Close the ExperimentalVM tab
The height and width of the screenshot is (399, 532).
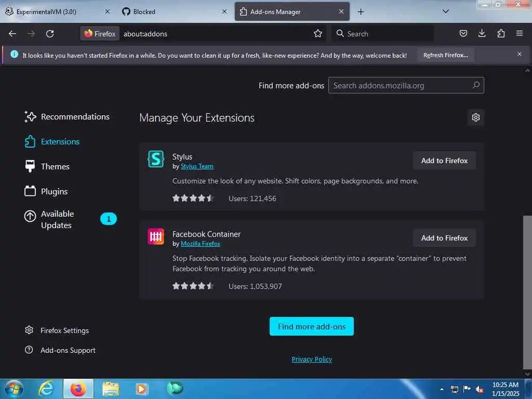107,11
